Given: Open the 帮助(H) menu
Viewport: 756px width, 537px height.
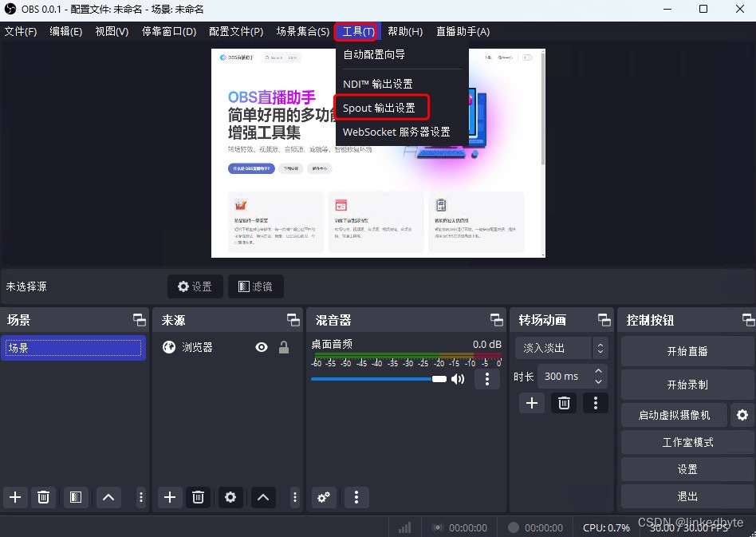Looking at the screenshot, I should click(405, 32).
